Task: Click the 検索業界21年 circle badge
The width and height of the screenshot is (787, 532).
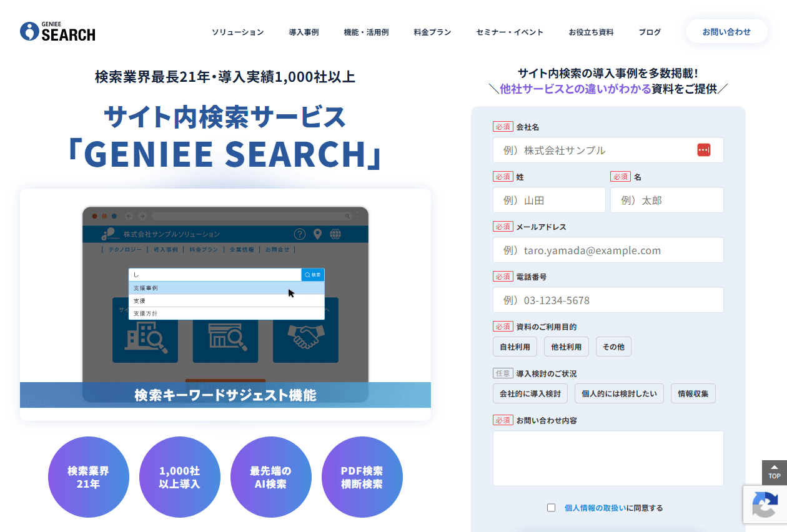Action: pyautogui.click(x=89, y=477)
